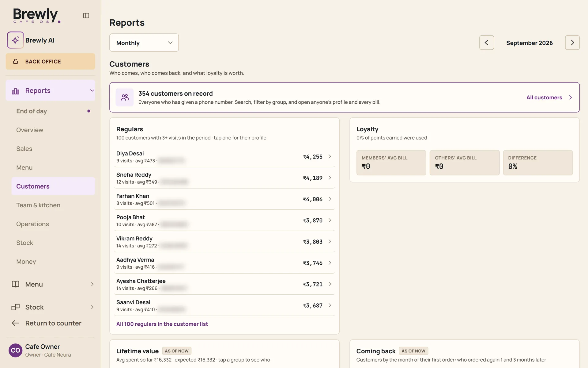Open All 100 regulars in customer list

(x=162, y=324)
